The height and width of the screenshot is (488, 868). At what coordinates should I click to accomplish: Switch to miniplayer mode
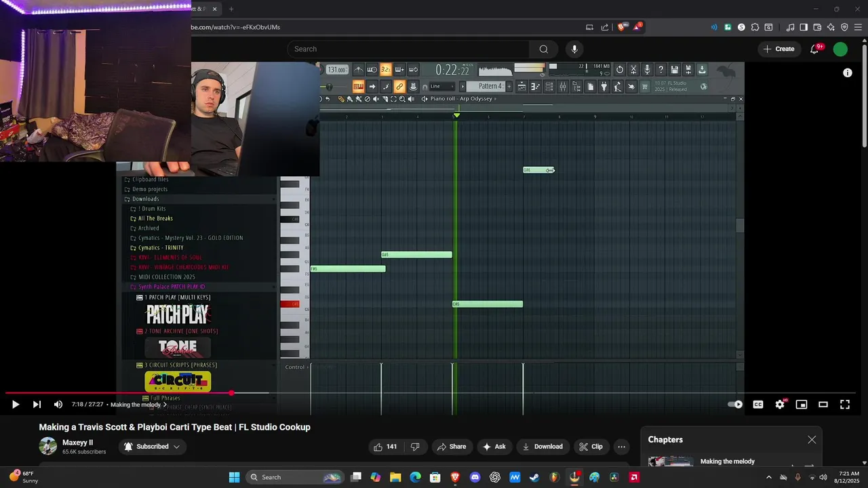pos(802,405)
